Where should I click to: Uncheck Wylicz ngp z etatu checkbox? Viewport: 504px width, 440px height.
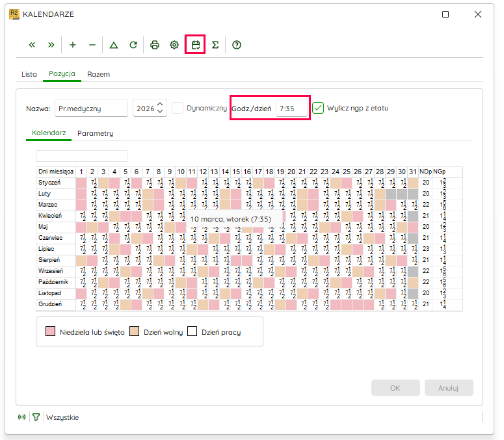tap(318, 108)
